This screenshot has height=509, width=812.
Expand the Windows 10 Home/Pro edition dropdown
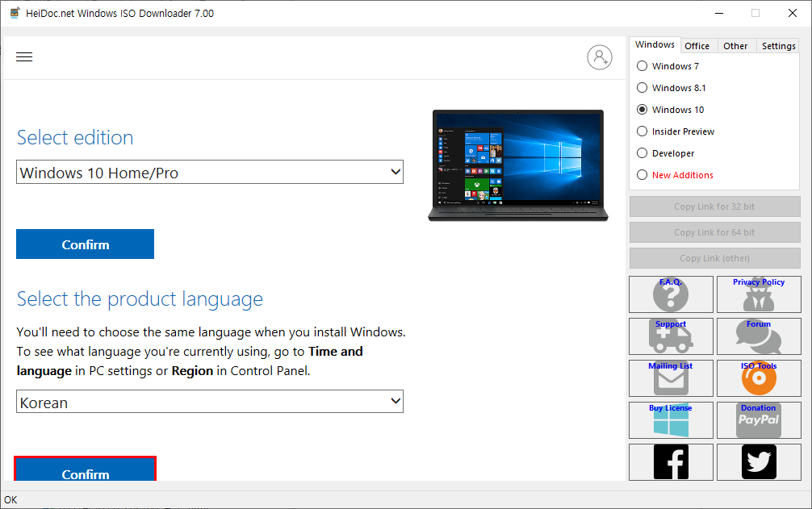pyautogui.click(x=210, y=173)
